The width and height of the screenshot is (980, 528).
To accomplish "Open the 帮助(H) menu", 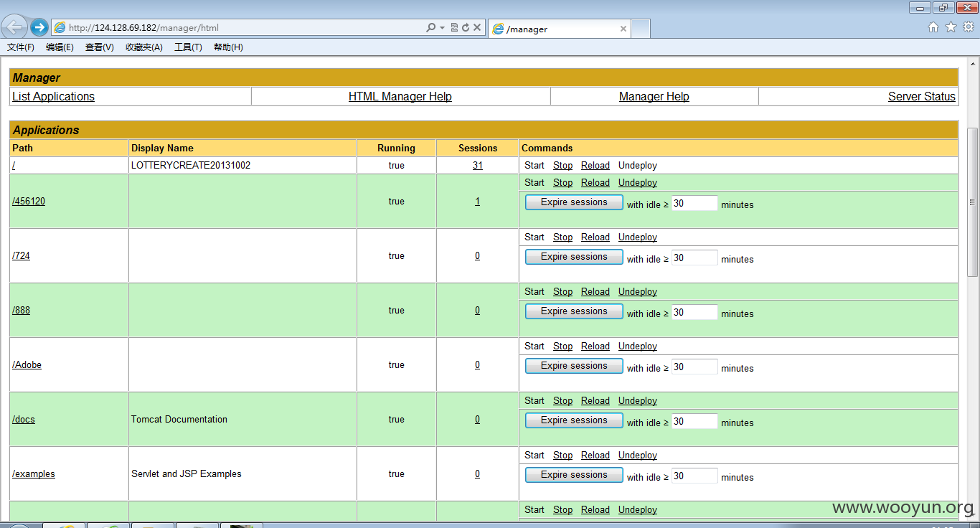I will [x=228, y=47].
